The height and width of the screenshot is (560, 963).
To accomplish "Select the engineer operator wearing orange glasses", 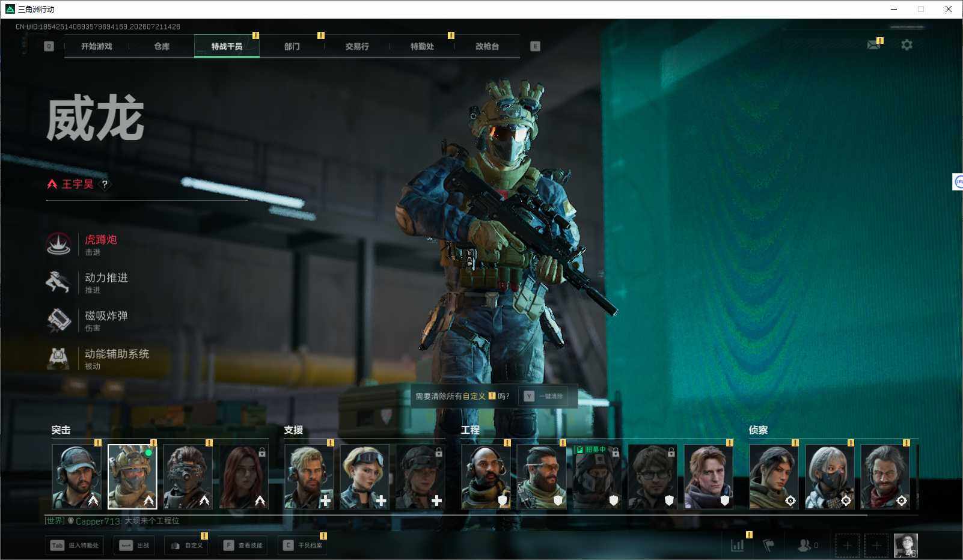I will 541,476.
